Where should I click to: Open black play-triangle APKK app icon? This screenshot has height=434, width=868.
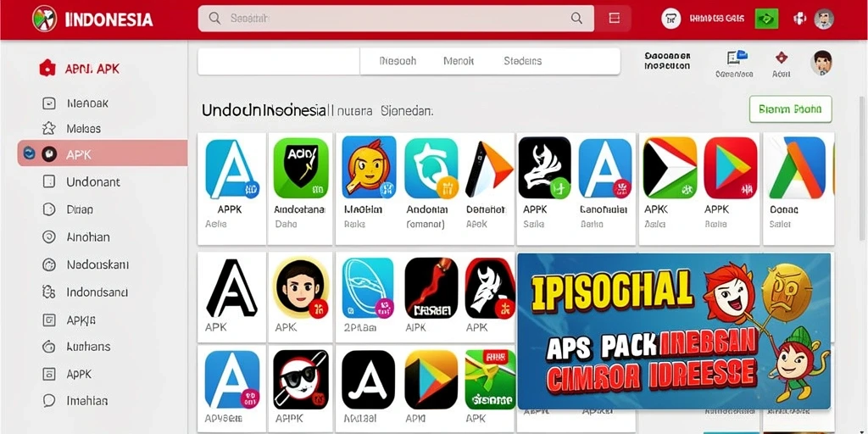pos(670,168)
